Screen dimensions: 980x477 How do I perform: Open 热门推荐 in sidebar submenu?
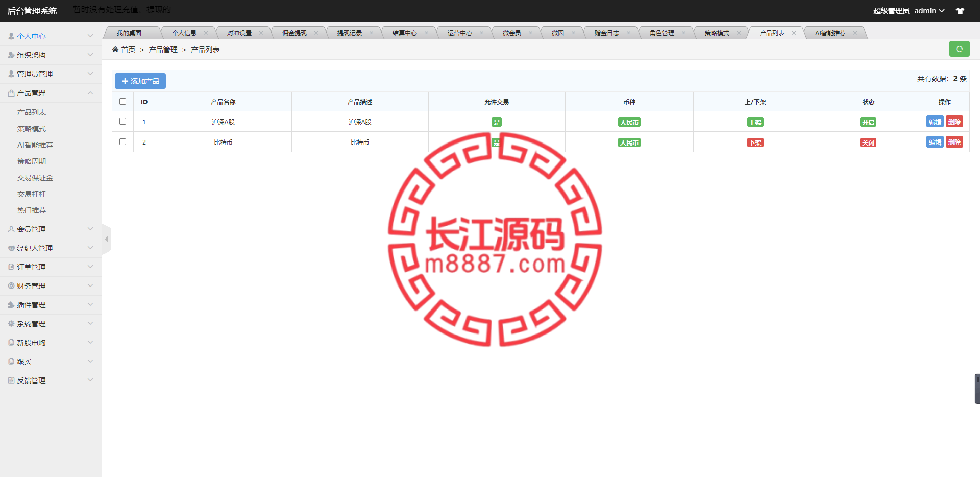[32, 210]
